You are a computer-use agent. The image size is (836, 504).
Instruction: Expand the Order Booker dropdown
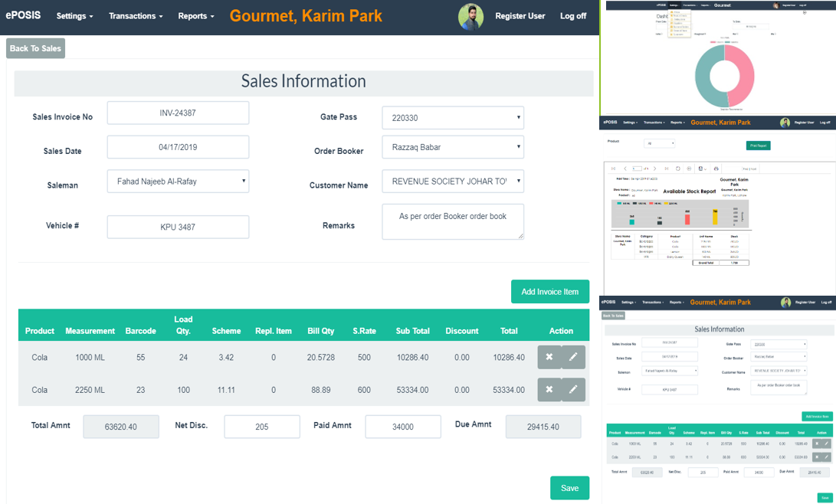(x=453, y=147)
